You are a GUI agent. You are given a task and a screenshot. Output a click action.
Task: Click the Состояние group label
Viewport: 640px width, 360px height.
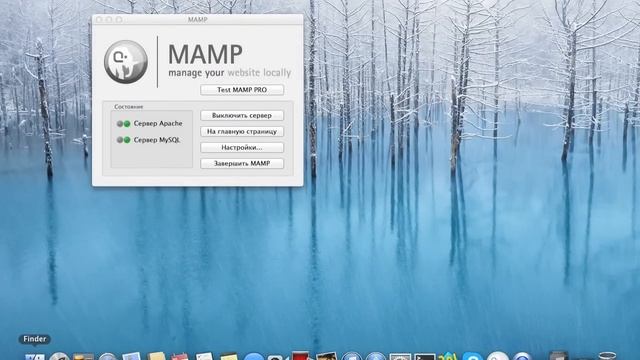[x=129, y=107]
